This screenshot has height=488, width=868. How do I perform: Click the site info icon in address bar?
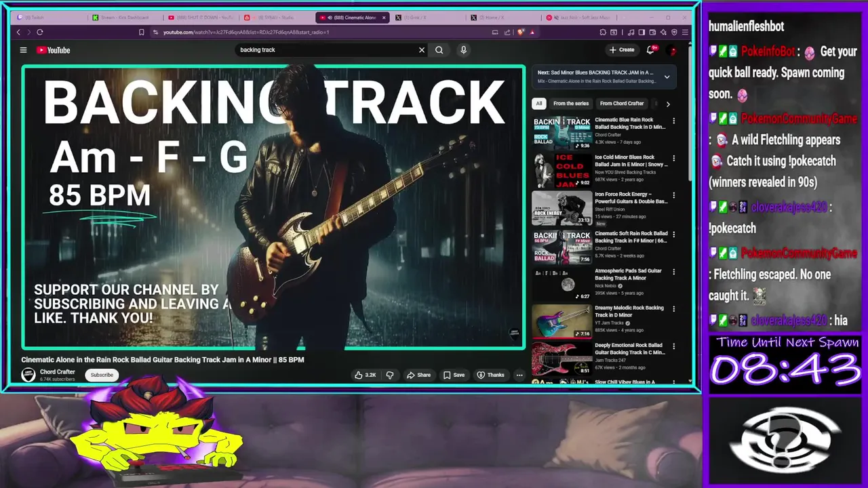coord(155,32)
